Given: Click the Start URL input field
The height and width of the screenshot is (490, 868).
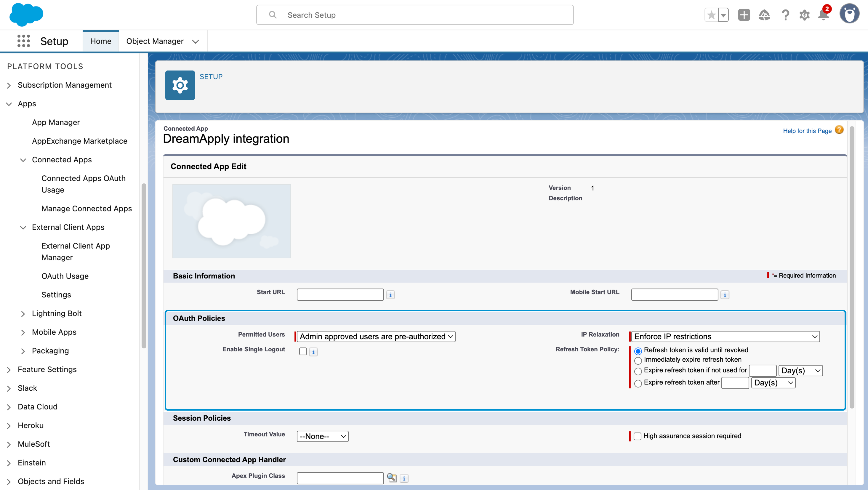Looking at the screenshot, I should tap(340, 294).
